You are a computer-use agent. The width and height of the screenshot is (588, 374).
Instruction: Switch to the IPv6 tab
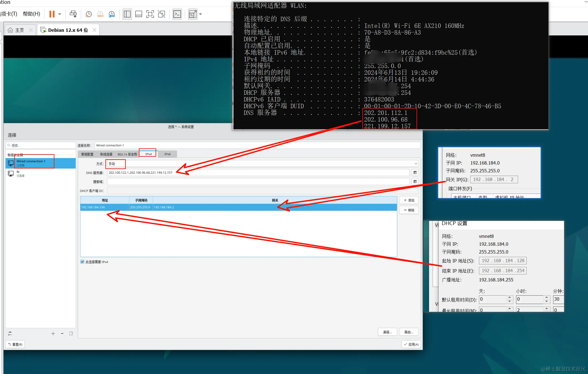tap(167, 154)
